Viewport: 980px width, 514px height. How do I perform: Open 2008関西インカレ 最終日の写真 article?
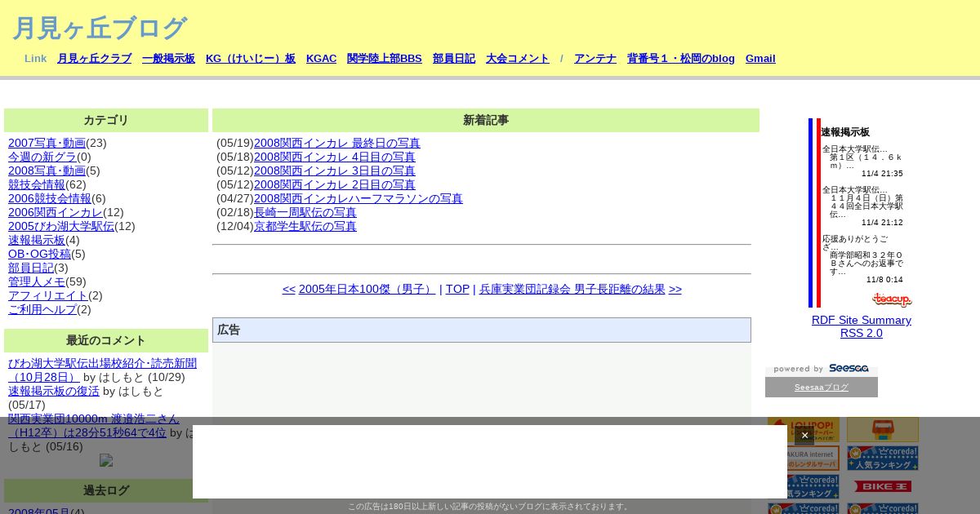pyautogui.click(x=337, y=143)
